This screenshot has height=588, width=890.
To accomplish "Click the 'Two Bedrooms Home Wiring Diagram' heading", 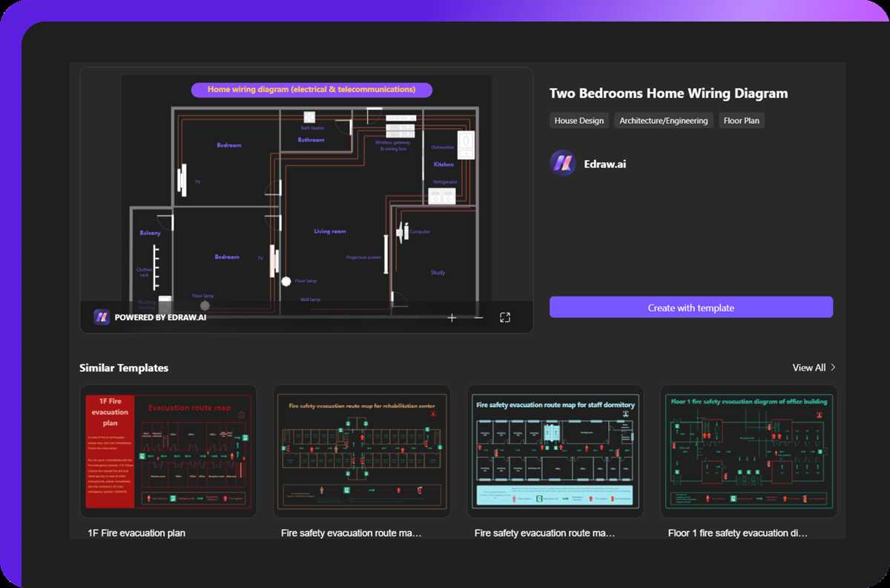I will coord(668,93).
